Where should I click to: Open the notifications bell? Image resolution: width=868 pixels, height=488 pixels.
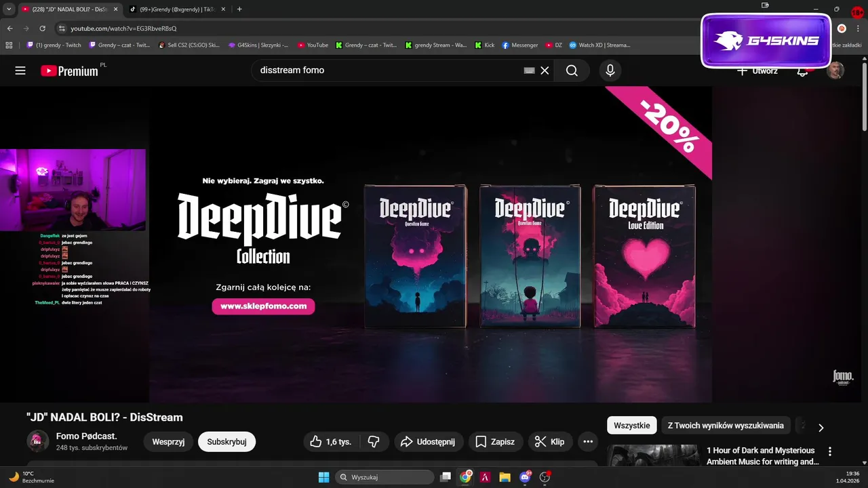tap(802, 70)
